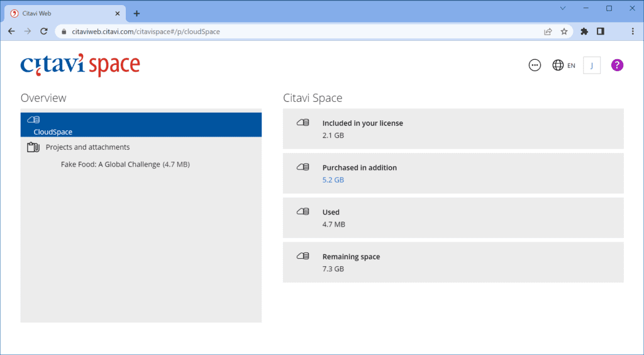This screenshot has width=644, height=355.
Task: Open Fake Food: A Global Challenge project
Action: [x=125, y=165]
